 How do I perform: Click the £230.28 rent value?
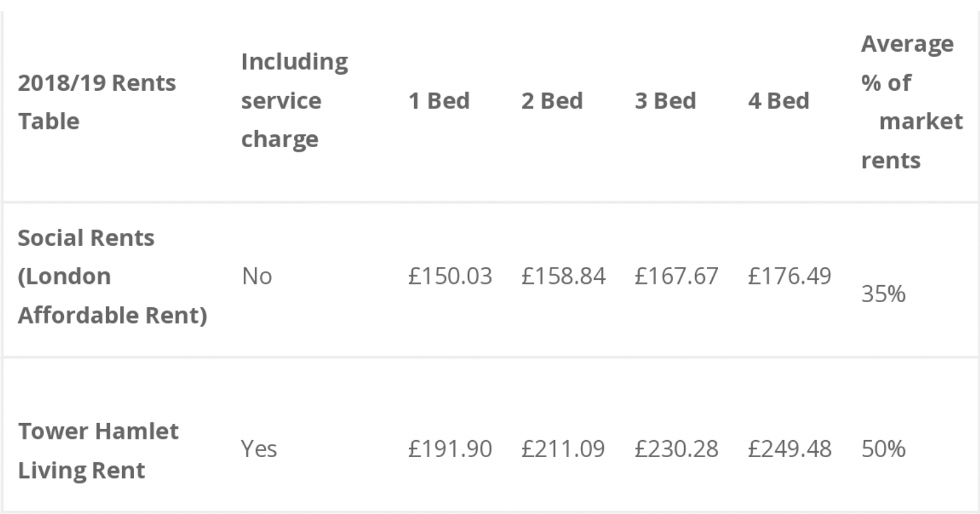tap(676, 449)
